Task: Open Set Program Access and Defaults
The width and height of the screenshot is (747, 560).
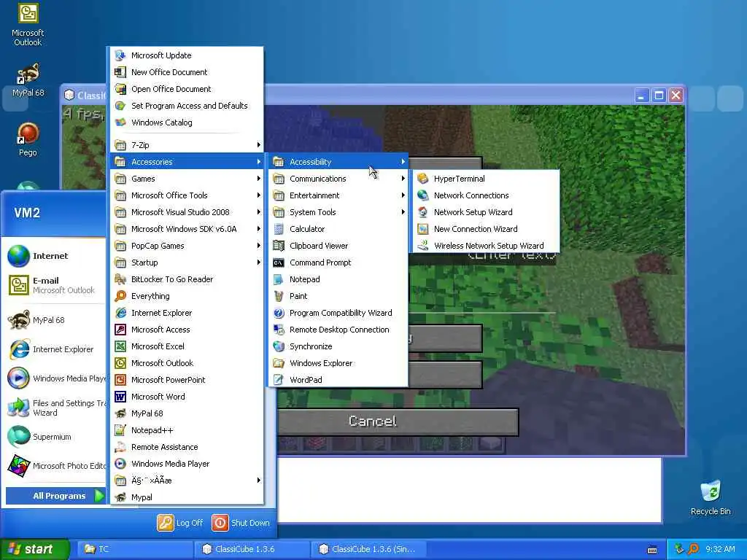Action: click(x=187, y=106)
